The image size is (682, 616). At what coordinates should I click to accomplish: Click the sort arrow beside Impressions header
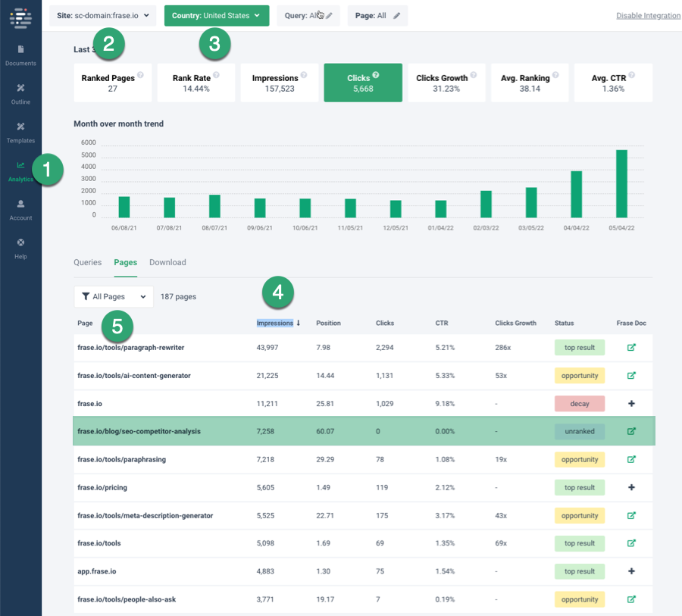(299, 323)
